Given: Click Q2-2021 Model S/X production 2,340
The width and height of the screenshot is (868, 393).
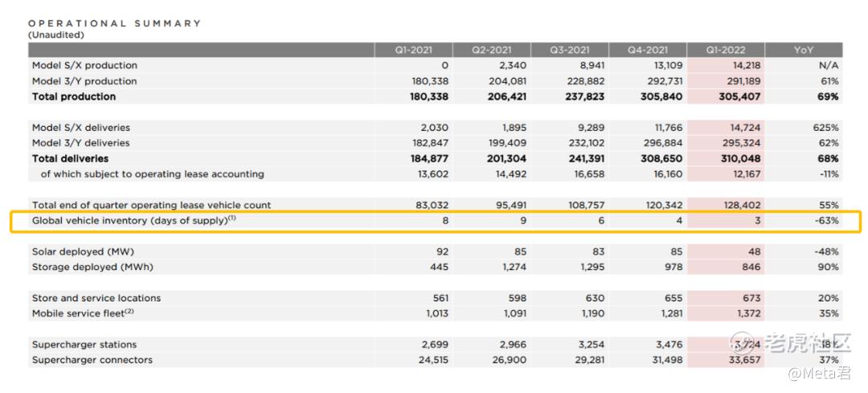Looking at the screenshot, I should click(513, 65).
